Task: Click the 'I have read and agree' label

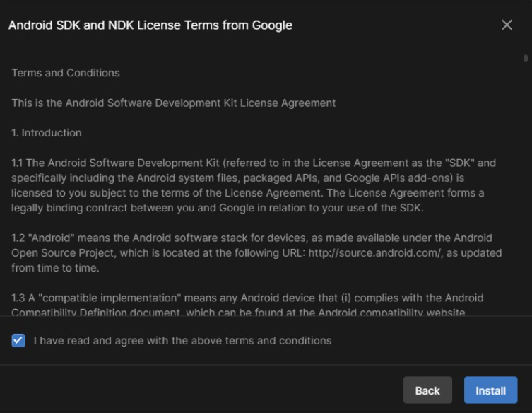Action: (x=182, y=341)
